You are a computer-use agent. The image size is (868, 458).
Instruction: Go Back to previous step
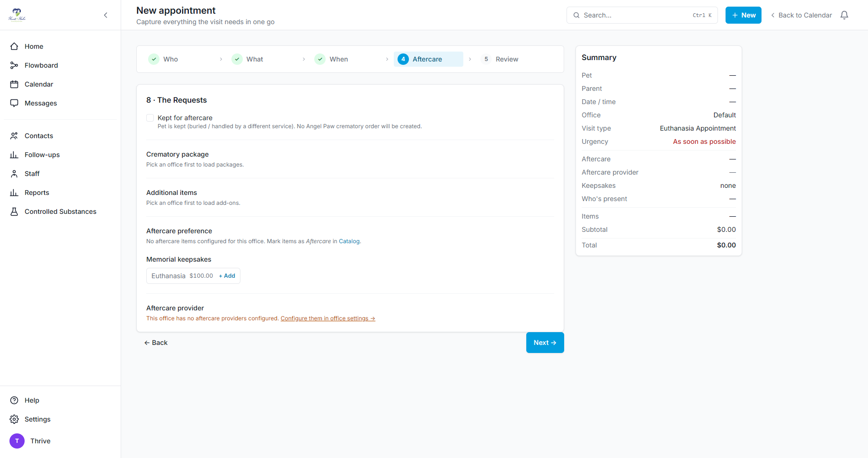tap(156, 343)
